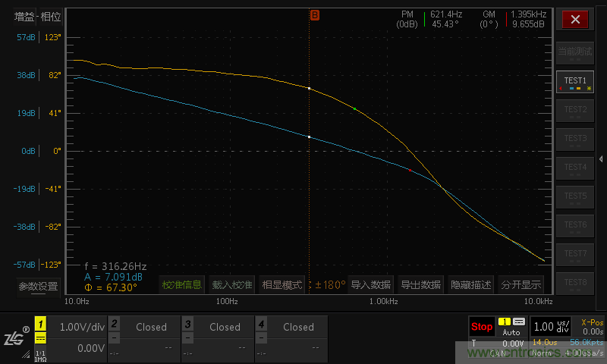Screen dimensions: 607x364
Task: Click the red Stop run indicator
Action: (x=482, y=327)
